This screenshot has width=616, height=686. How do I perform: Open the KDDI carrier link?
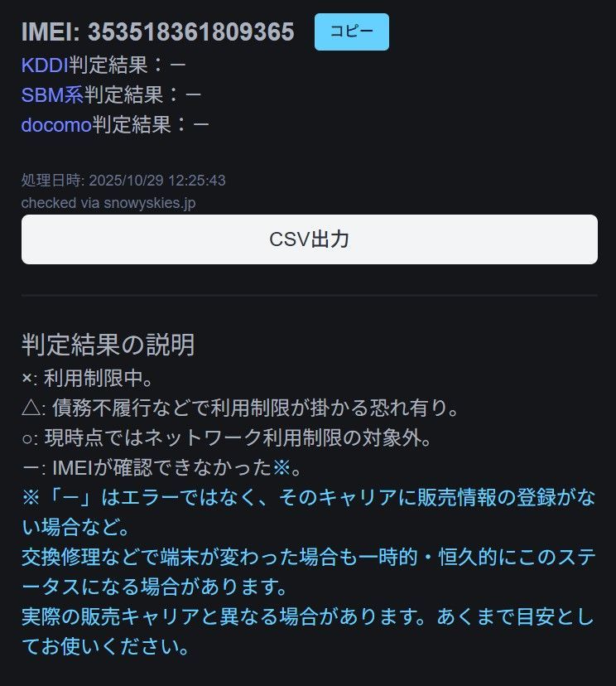tap(45, 65)
